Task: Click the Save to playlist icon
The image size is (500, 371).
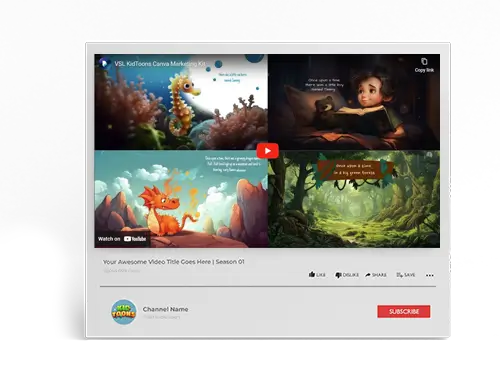Action: pyautogui.click(x=399, y=275)
